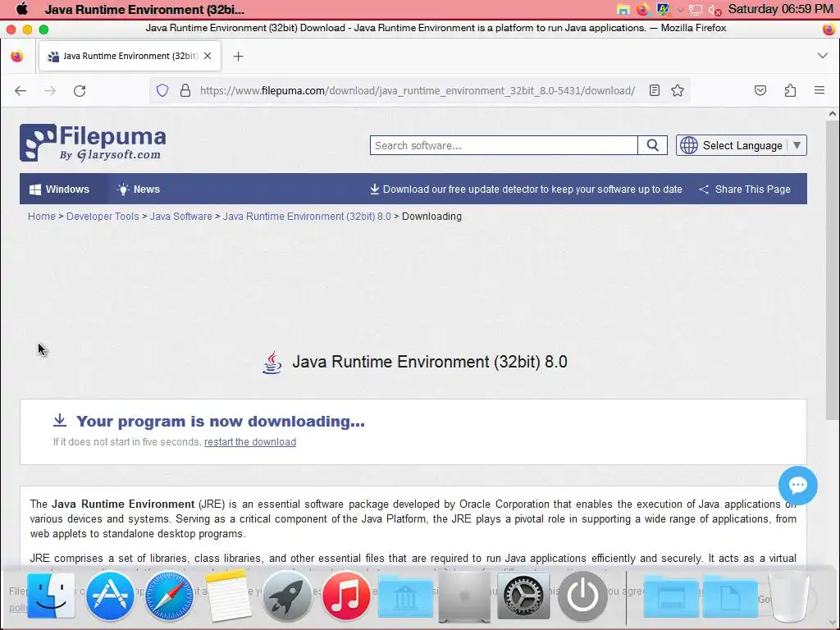The width and height of the screenshot is (840, 630).
Task: Open Finder from the dock
Action: point(51,596)
